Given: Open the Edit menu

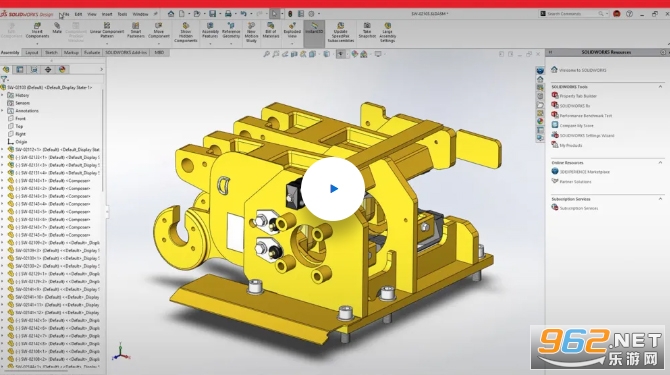Looking at the screenshot, I should pyautogui.click(x=78, y=14).
